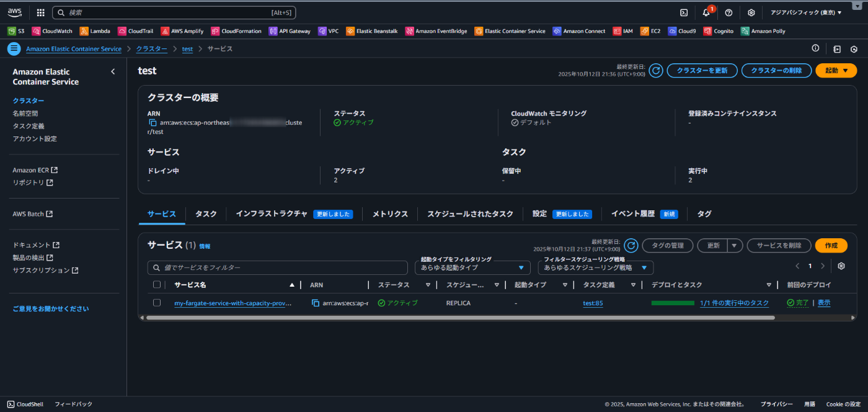Click the green deployment progress bar

pos(673,303)
